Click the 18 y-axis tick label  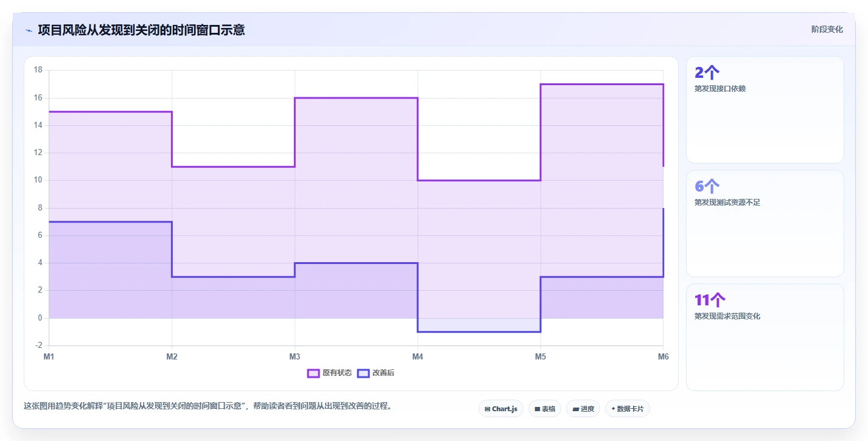tap(38, 70)
